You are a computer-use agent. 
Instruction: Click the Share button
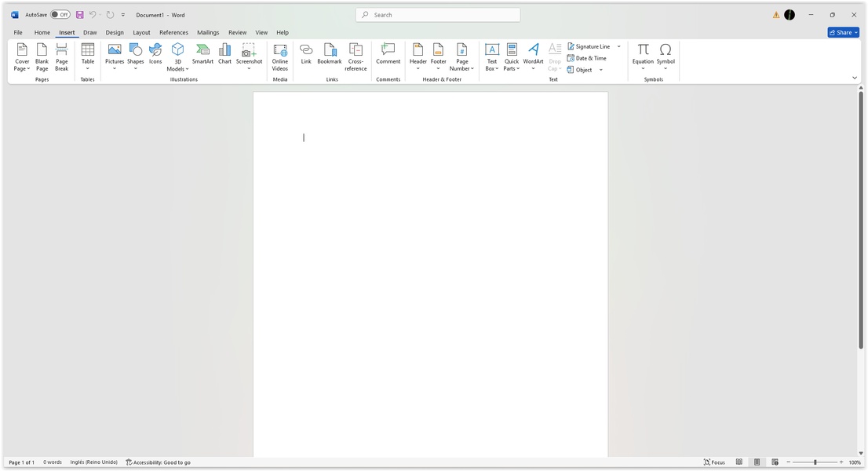tap(843, 33)
